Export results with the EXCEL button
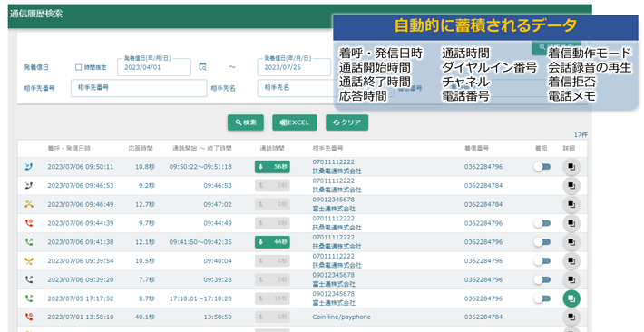This screenshot has width=644, height=332. pyautogui.click(x=295, y=122)
